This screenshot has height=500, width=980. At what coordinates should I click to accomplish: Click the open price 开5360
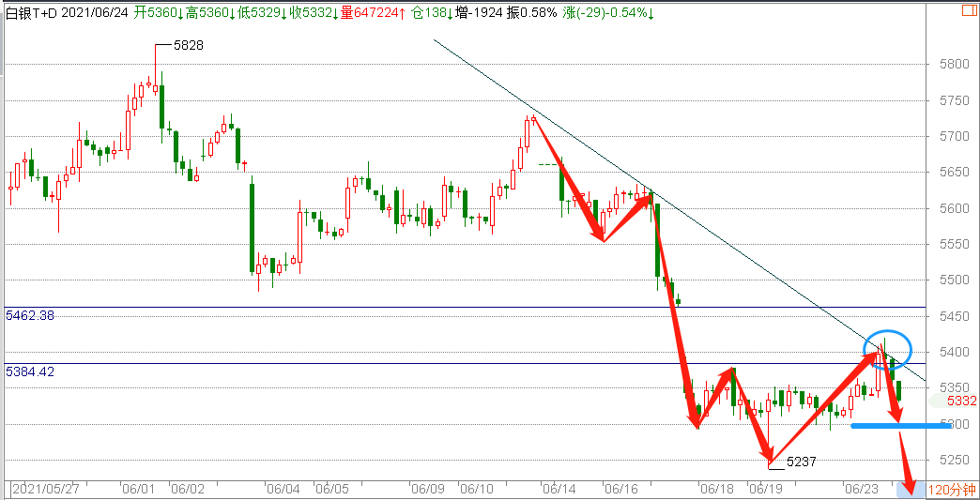pos(156,13)
